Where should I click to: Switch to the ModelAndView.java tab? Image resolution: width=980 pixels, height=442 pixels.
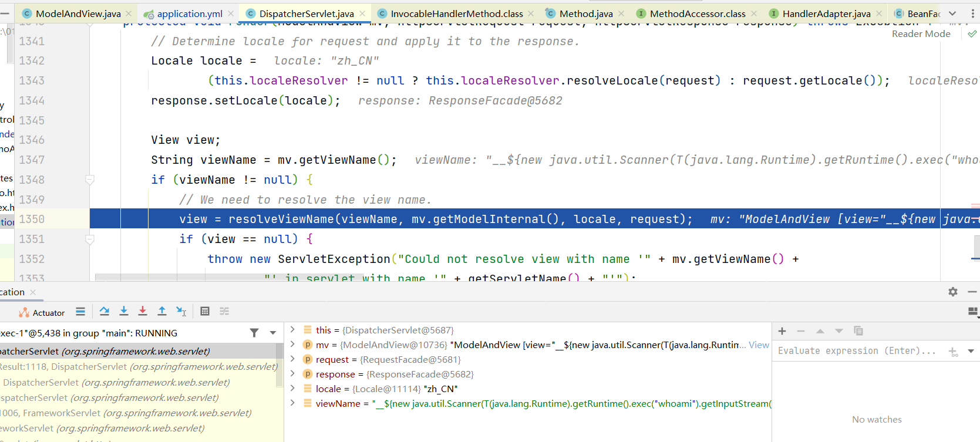(x=78, y=14)
